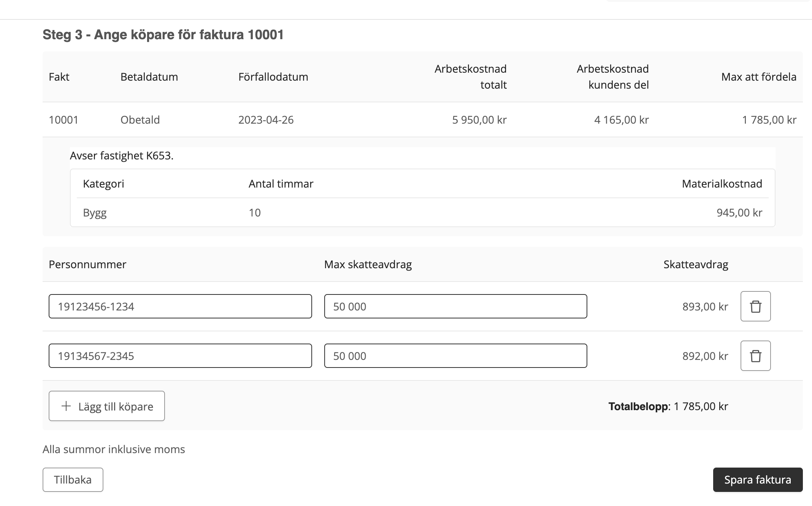Viewport: 812px width, 506px height.
Task: Click the 892,00 kr deduction amount
Action: (x=705, y=356)
